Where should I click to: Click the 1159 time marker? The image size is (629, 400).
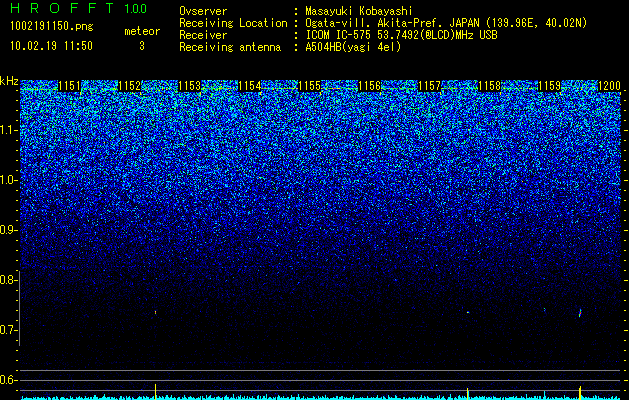click(x=549, y=86)
